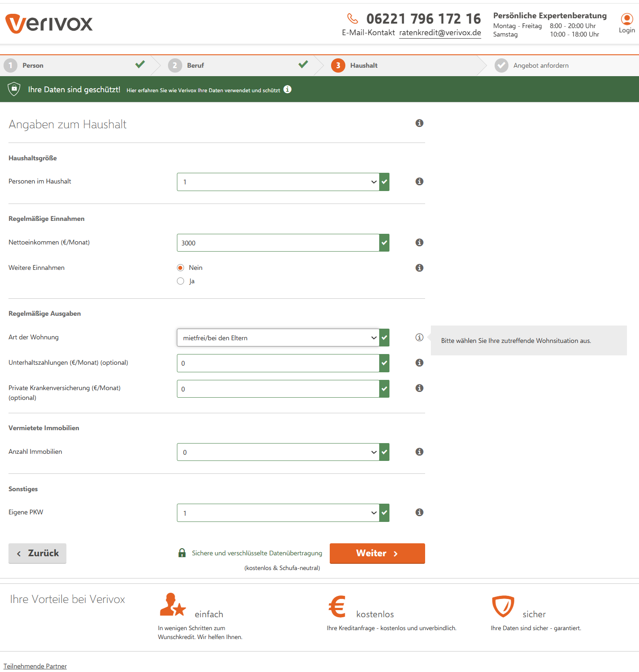The image size is (639, 672).
Task: Click the orange Weiter button
Action: 377,554
